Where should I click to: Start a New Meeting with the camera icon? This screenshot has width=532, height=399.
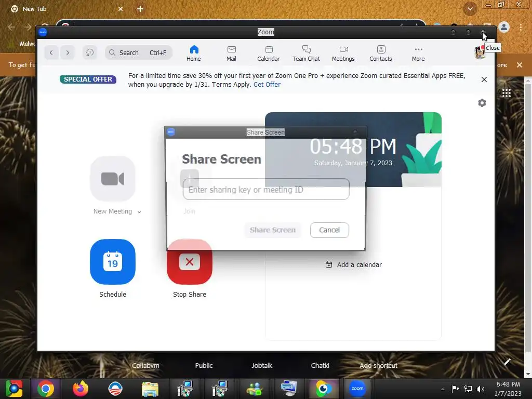[x=113, y=179]
